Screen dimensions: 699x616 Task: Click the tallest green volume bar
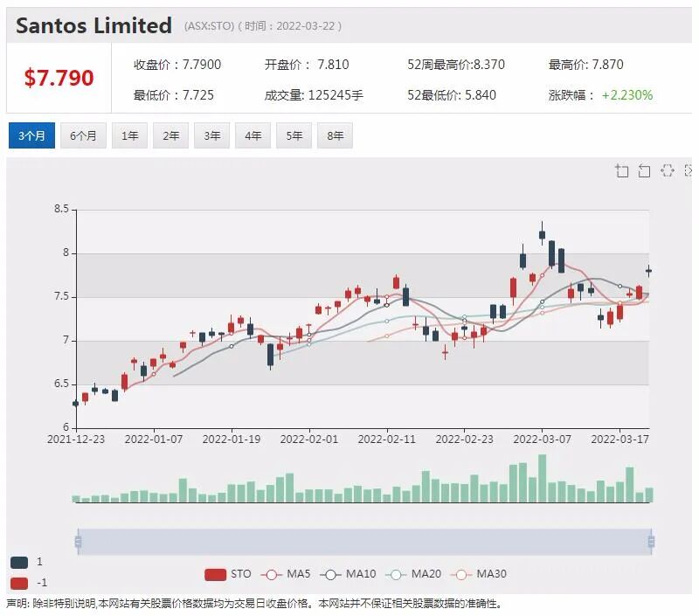coord(542,478)
